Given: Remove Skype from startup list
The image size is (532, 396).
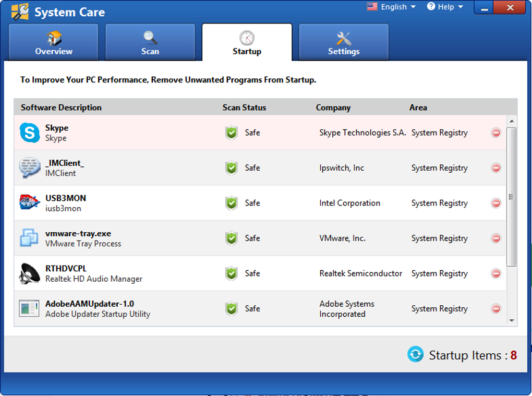Looking at the screenshot, I should (496, 133).
